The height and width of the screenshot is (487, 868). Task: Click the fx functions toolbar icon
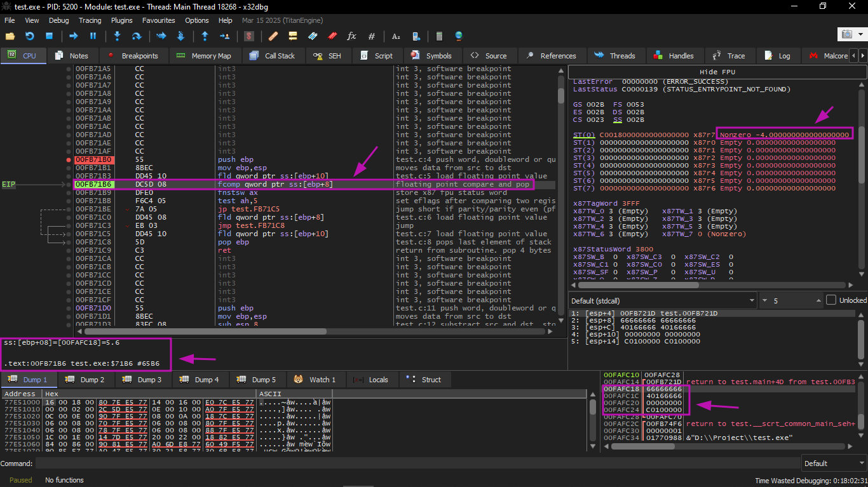(x=351, y=36)
